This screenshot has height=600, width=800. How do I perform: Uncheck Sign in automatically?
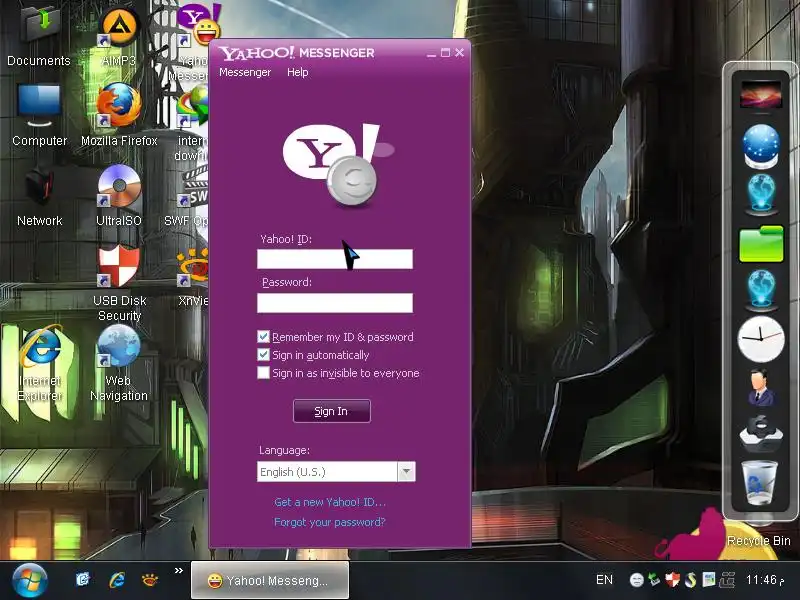[263, 355]
